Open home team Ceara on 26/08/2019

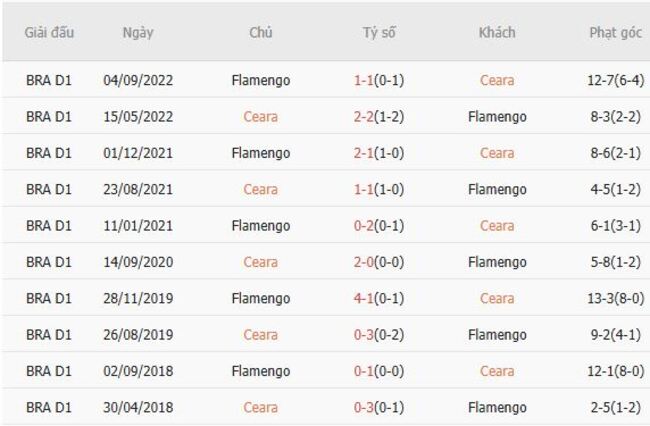(x=261, y=334)
